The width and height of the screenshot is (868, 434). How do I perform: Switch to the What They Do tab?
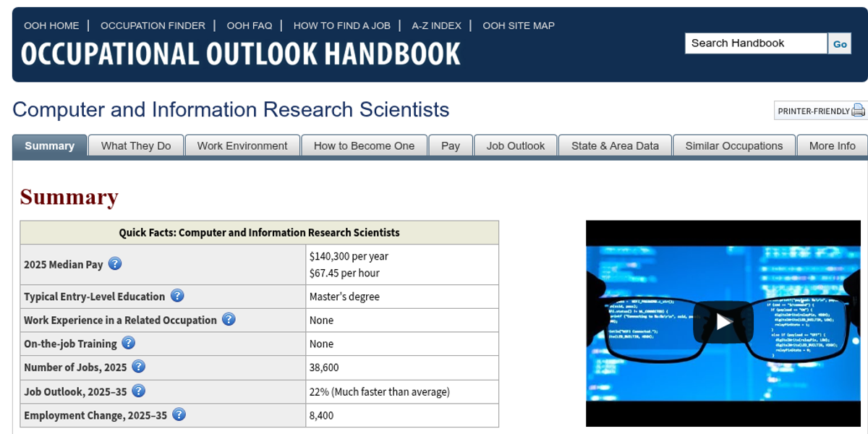[x=136, y=145]
